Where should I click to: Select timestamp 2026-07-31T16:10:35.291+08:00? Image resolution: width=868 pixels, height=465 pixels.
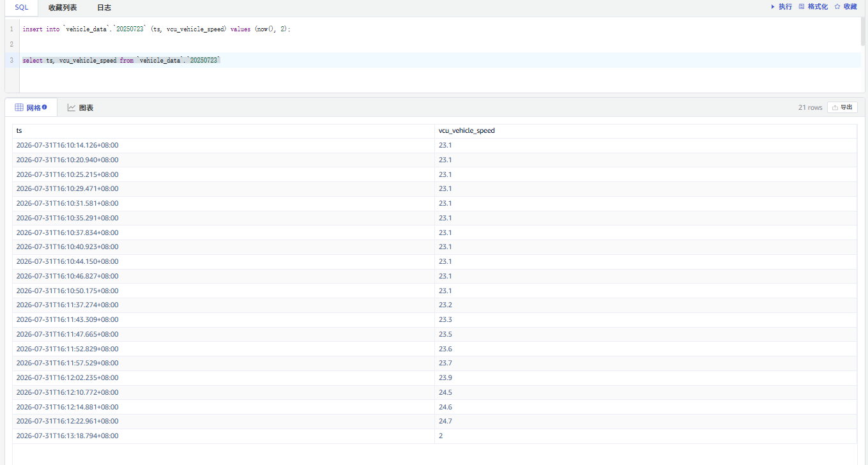67,218
